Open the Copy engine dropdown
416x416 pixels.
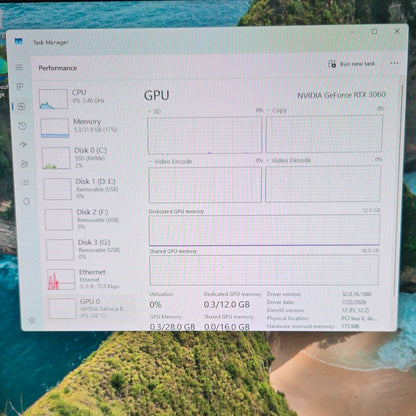(277, 110)
